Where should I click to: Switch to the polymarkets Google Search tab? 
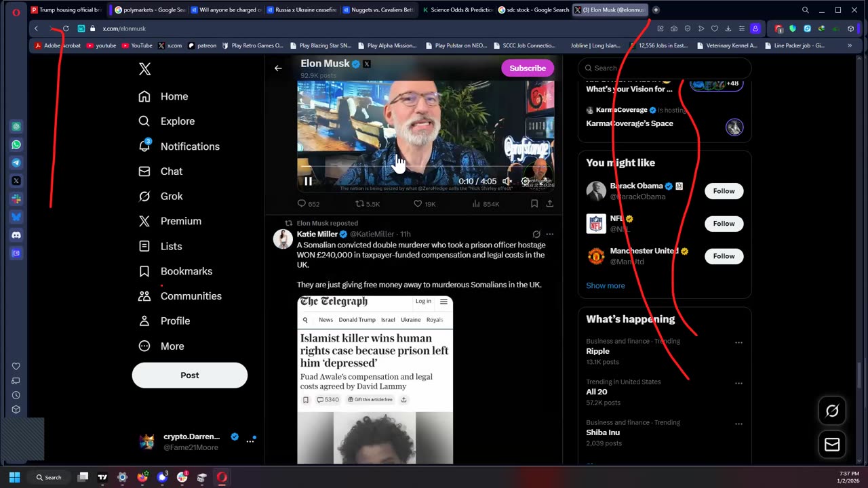point(149,10)
